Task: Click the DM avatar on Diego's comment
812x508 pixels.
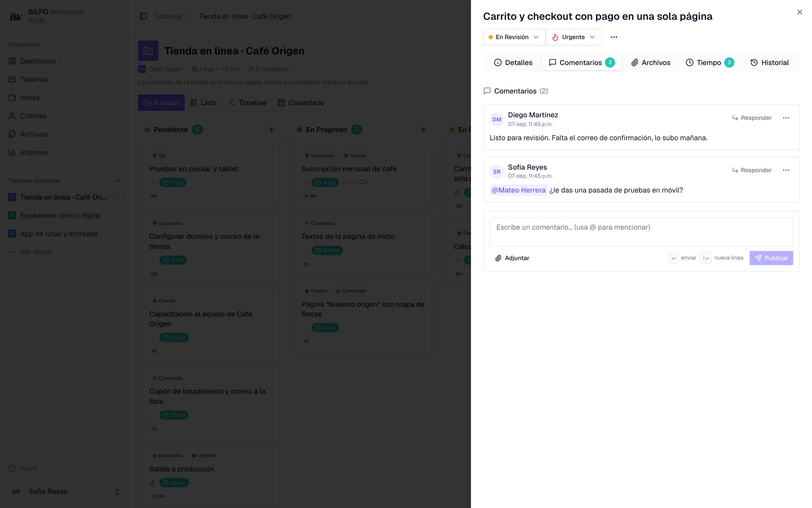Action: (497, 120)
